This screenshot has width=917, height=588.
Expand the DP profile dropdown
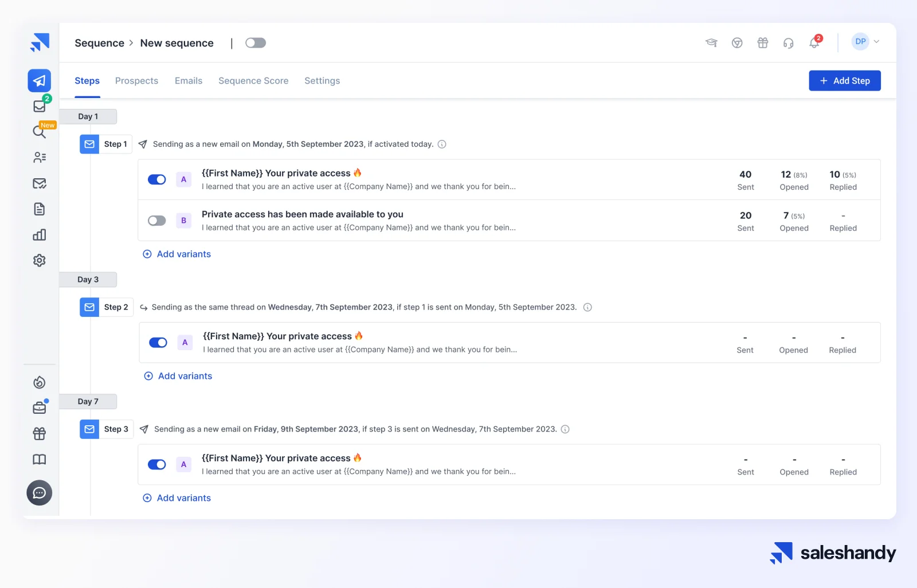pyautogui.click(x=865, y=42)
